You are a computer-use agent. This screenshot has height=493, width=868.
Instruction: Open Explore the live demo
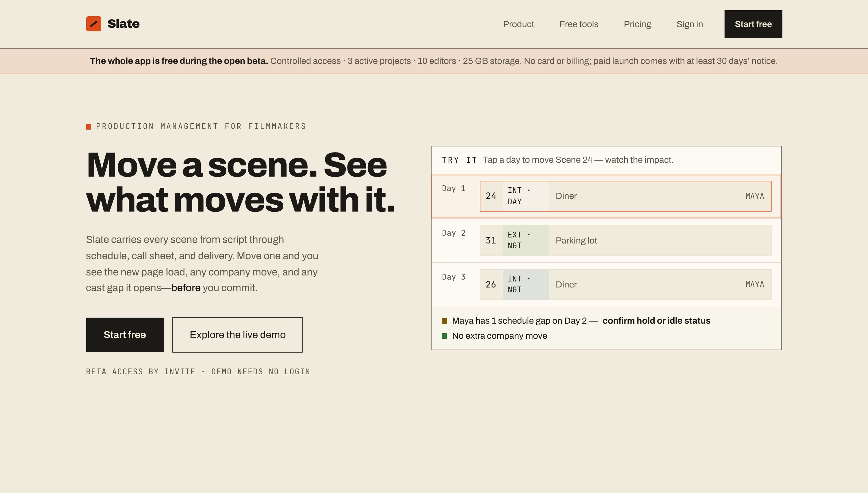tap(237, 334)
